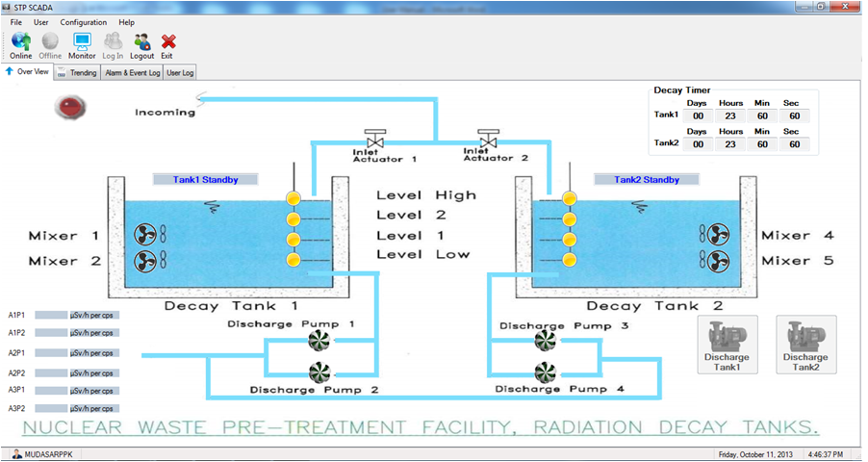The width and height of the screenshot is (868, 462).
Task: Switch to the Trending tab
Action: pyautogui.click(x=77, y=72)
